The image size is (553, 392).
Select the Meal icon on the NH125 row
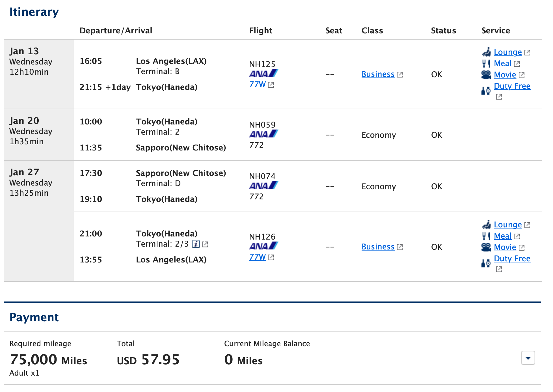487,63
